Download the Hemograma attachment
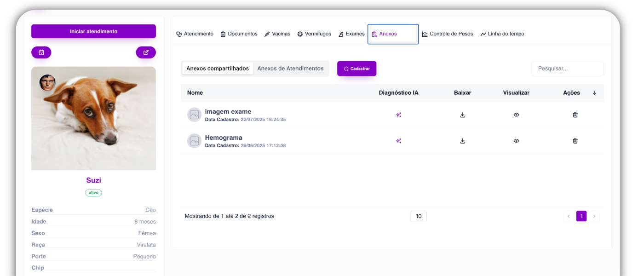Viewport: 644px width, 276px height. tap(462, 141)
